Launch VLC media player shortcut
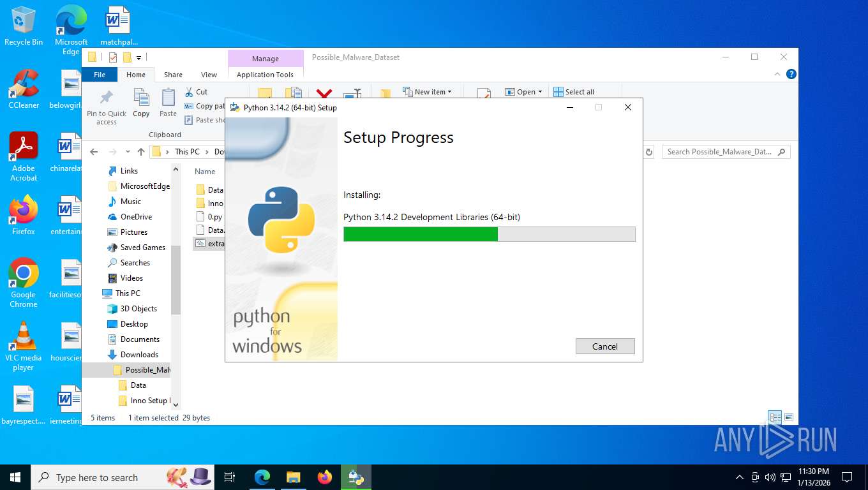 24,346
